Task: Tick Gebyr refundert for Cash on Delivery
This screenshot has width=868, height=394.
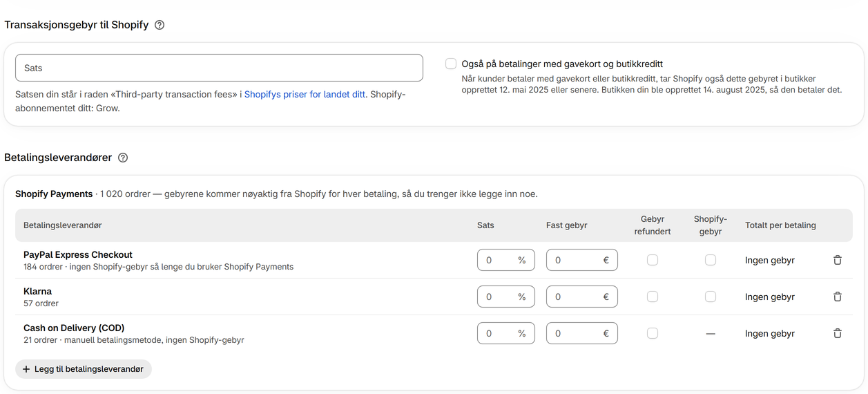Action: [x=653, y=333]
